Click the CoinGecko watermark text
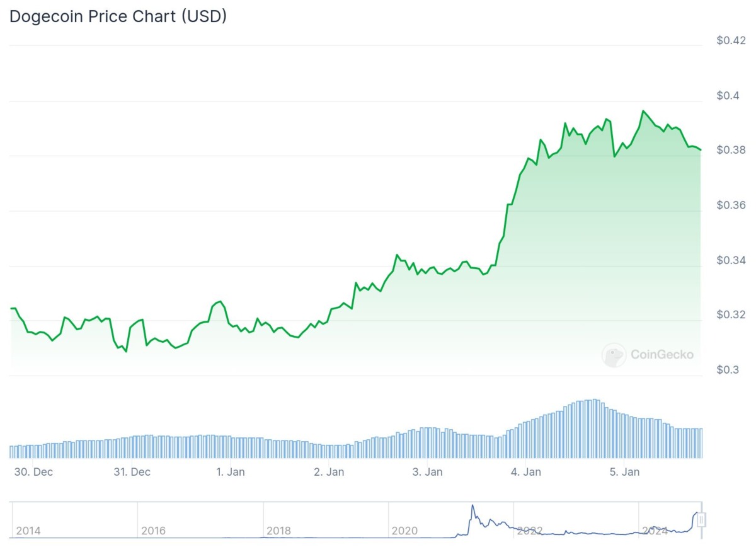This screenshot has width=756, height=552. point(661,355)
